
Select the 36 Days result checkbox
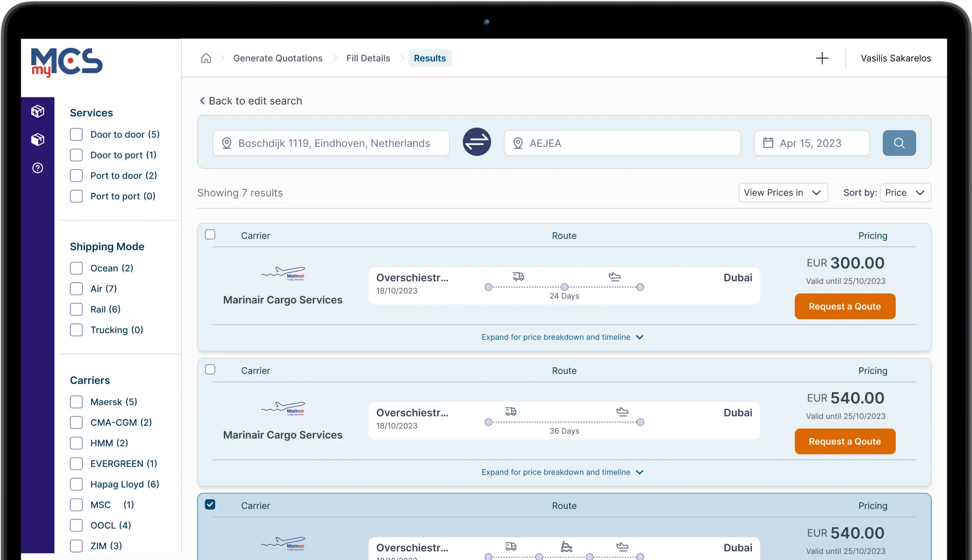click(x=210, y=369)
